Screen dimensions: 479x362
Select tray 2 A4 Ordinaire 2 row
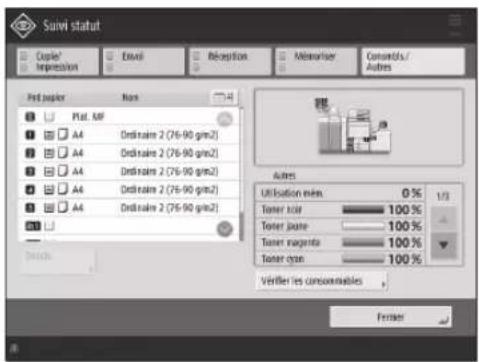tap(129, 153)
